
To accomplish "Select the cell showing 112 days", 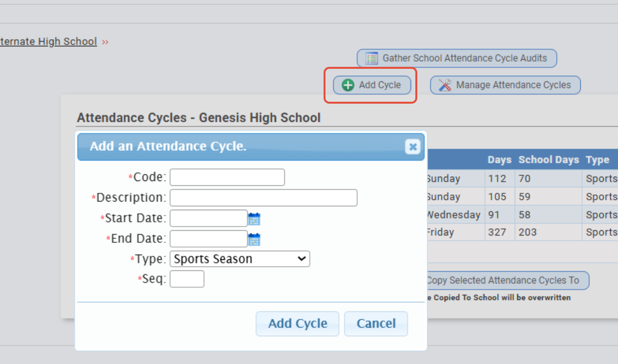I will pyautogui.click(x=500, y=179).
